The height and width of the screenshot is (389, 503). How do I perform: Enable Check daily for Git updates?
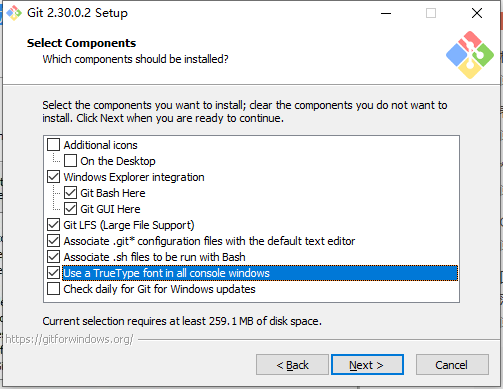click(53, 289)
